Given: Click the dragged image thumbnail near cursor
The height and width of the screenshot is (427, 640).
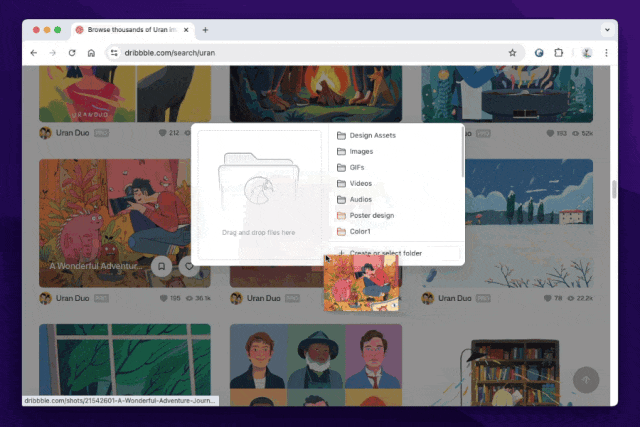Looking at the screenshot, I should pos(361,283).
